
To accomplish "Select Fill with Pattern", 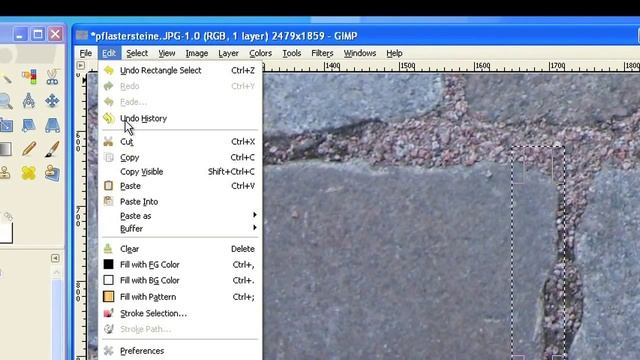I will coord(180,297).
